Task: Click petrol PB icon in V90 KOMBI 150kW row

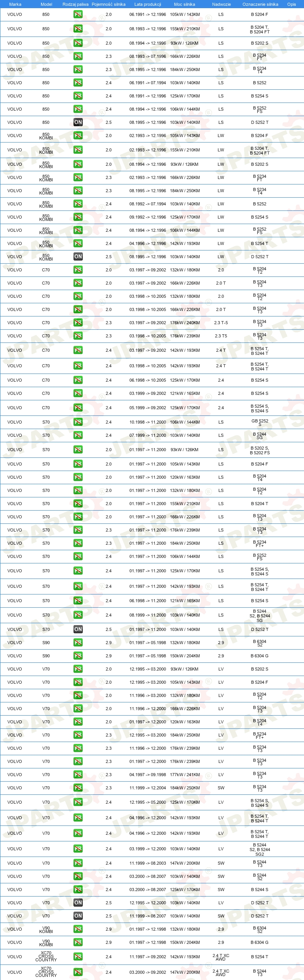Action: coord(78,942)
